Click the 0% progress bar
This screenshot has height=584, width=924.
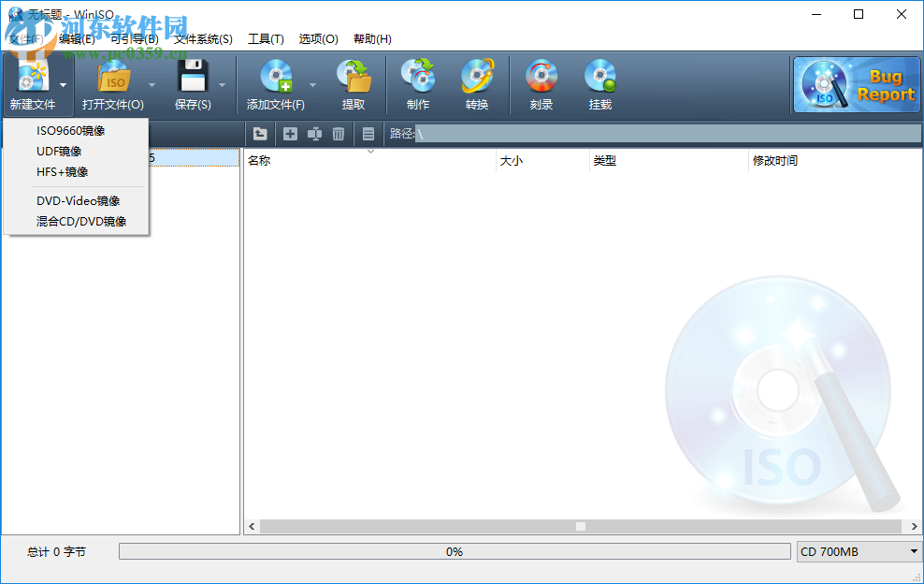coord(455,551)
